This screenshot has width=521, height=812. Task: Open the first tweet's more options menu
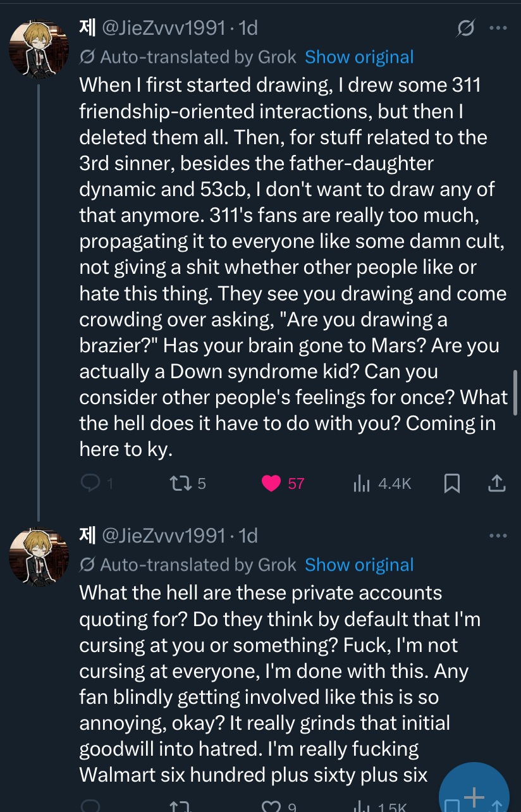click(x=498, y=28)
